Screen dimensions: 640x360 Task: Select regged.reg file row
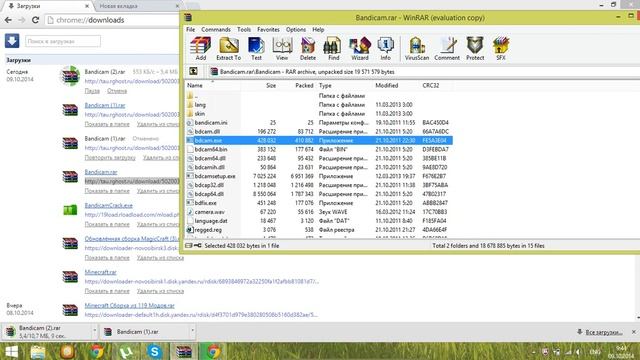[319, 230]
